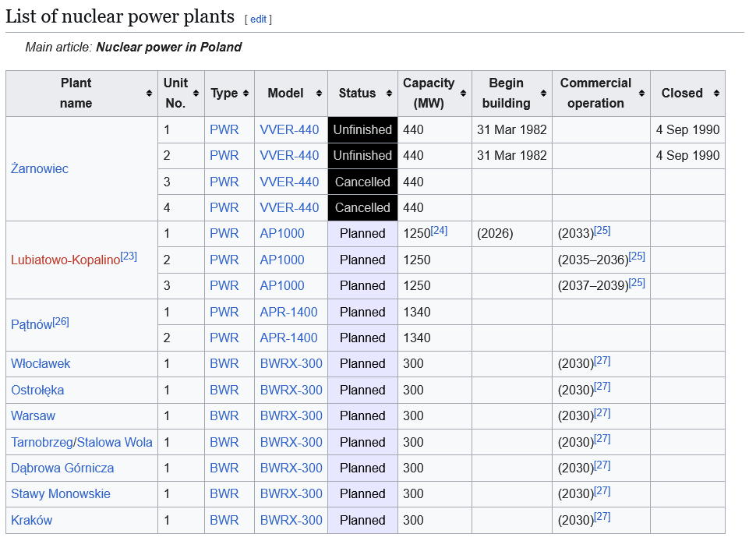
Task: Open citation 24 next to 1250 capacity
Action: coord(439,230)
